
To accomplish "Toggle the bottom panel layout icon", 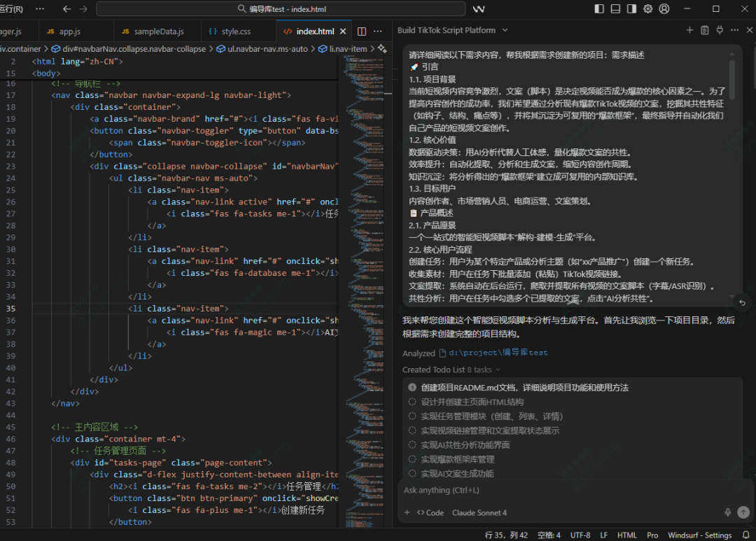I will point(615,8).
